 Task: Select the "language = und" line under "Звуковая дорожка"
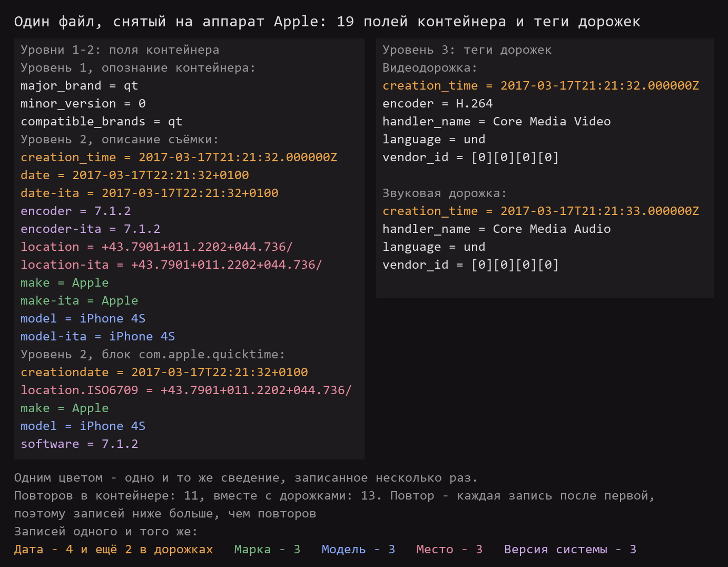[434, 247]
